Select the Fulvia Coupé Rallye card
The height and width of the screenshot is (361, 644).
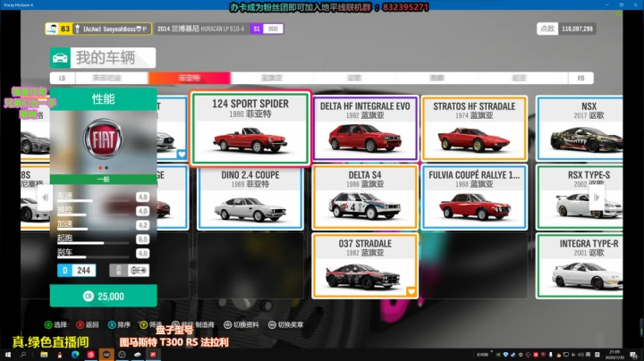pyautogui.click(x=474, y=197)
